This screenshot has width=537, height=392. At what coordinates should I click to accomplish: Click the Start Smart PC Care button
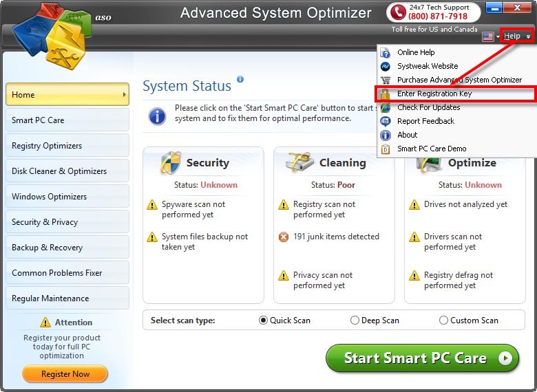point(422,358)
